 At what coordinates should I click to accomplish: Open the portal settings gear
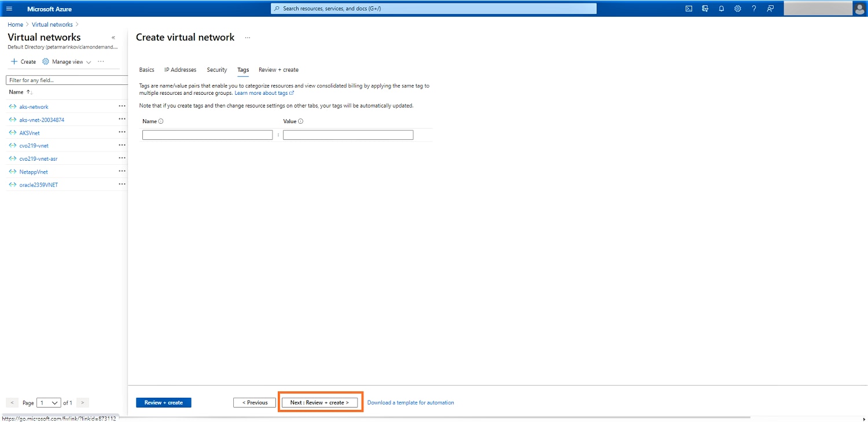(737, 9)
